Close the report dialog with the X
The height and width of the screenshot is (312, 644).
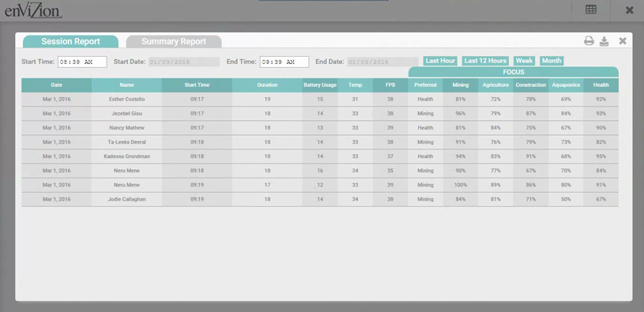pos(623,40)
